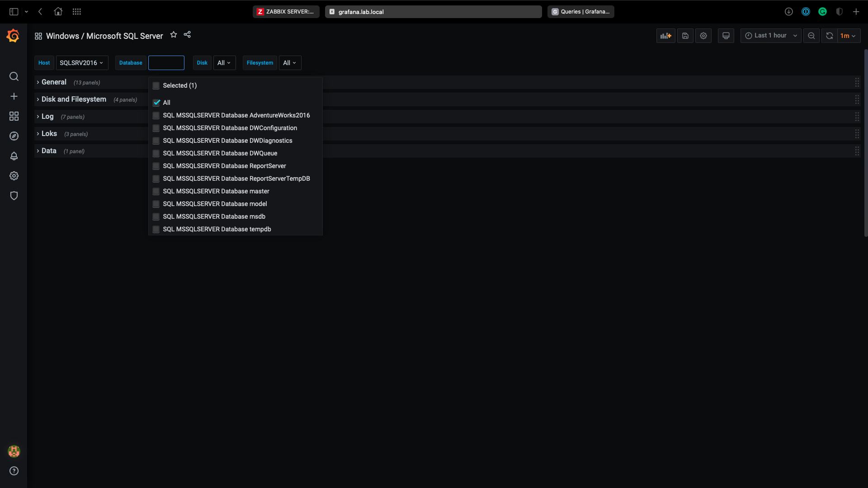Expand the General row
This screenshot has width=868, height=488.
pyautogui.click(x=54, y=82)
